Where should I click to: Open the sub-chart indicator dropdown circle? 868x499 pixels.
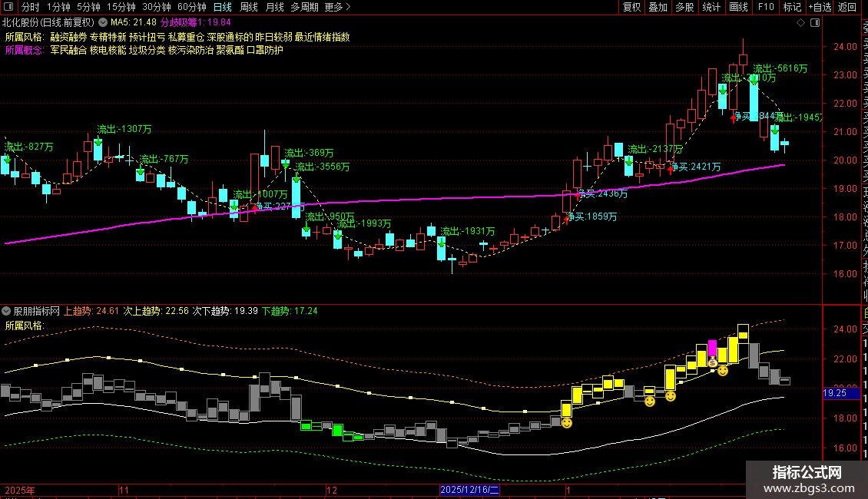[6, 311]
